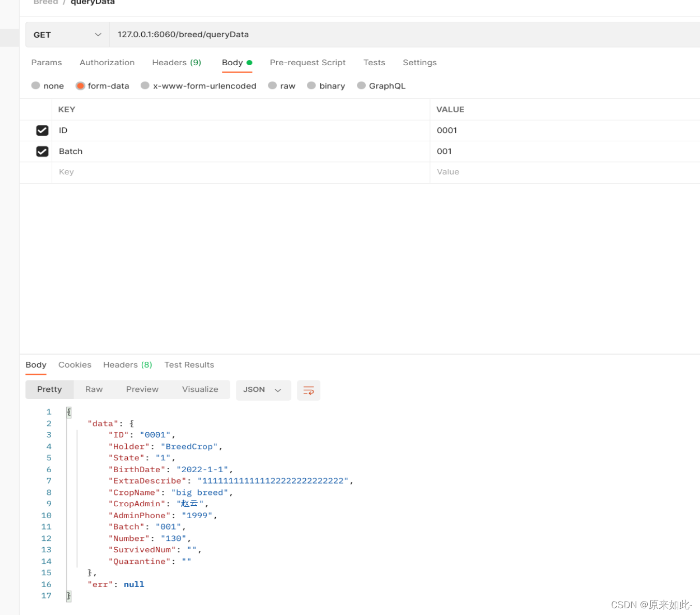Click the "Number": "130" line
Viewport: 700px width, 615px height.
point(150,538)
